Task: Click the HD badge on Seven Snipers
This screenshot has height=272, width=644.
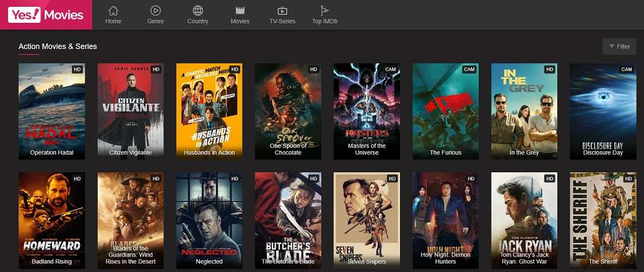Action: tap(392, 178)
